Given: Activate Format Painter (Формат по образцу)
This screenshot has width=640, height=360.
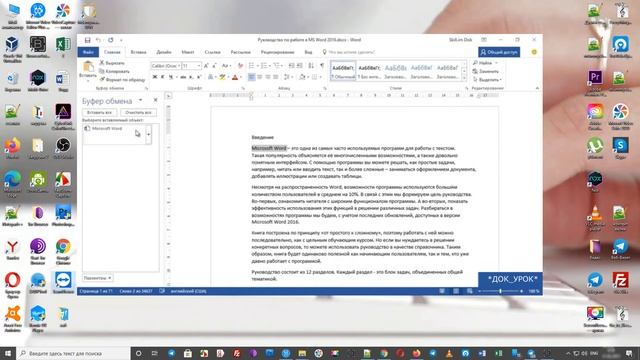Looking at the screenshot, I should coord(122,80).
